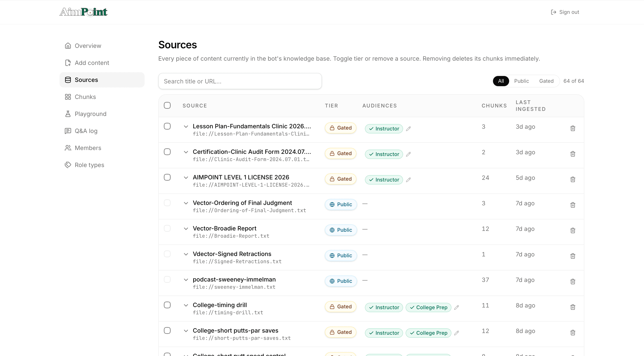Open the Playground

(x=102, y=114)
